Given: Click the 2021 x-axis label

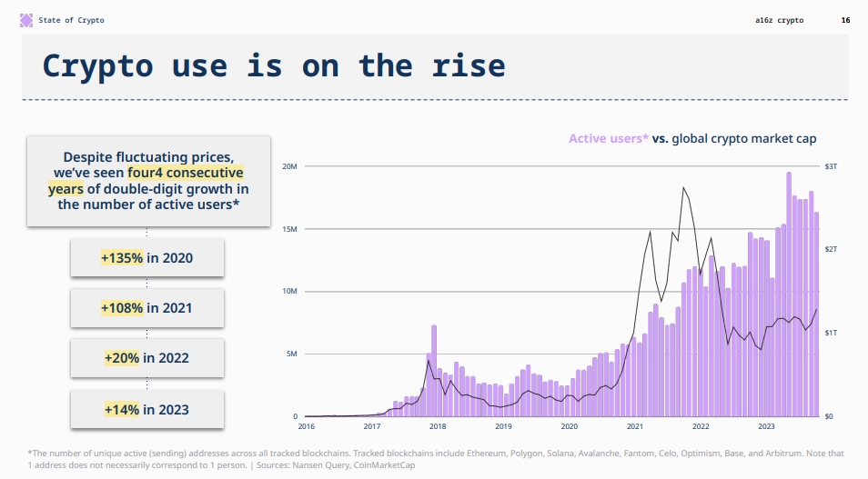Looking at the screenshot, I should (634, 426).
